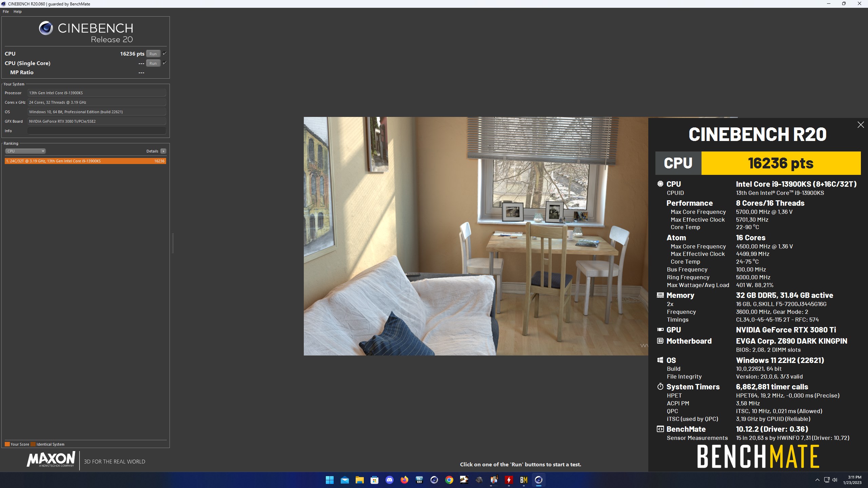This screenshot has width=868, height=488.
Task: Click the Memory icon in BenchMate panel
Action: [x=660, y=295]
